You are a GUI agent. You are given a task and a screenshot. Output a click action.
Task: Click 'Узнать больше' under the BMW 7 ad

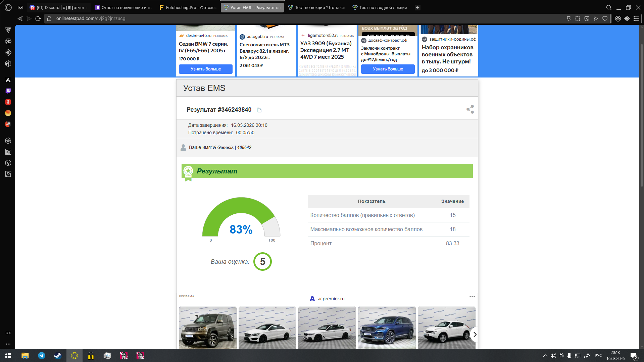point(205,69)
